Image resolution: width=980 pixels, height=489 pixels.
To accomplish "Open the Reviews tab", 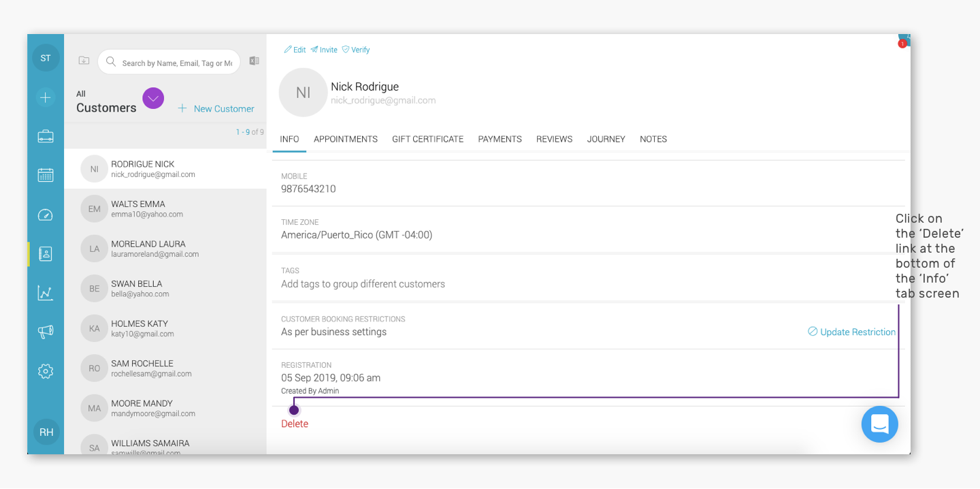I will click(555, 139).
